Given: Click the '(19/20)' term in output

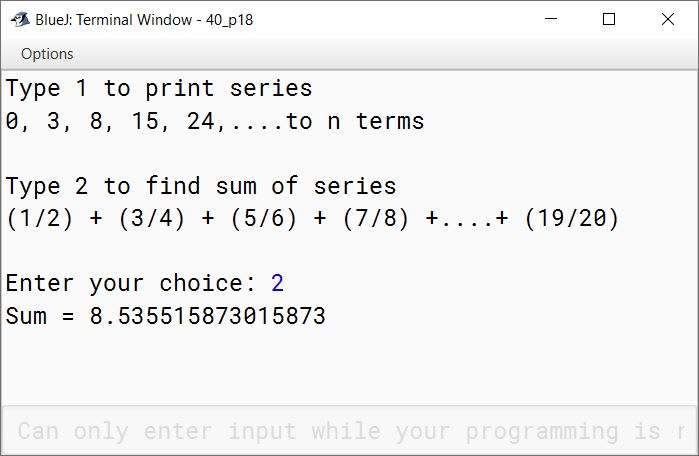Looking at the screenshot, I should (x=572, y=218).
